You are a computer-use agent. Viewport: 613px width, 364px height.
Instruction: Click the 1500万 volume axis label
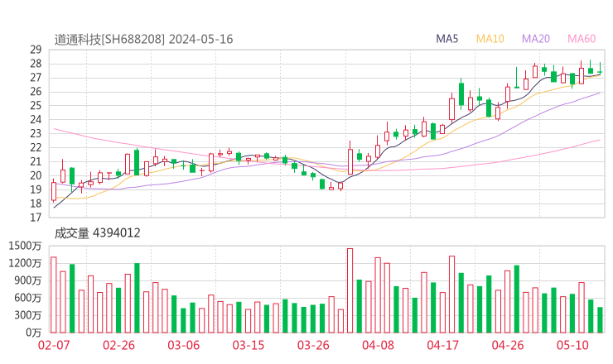(25, 246)
